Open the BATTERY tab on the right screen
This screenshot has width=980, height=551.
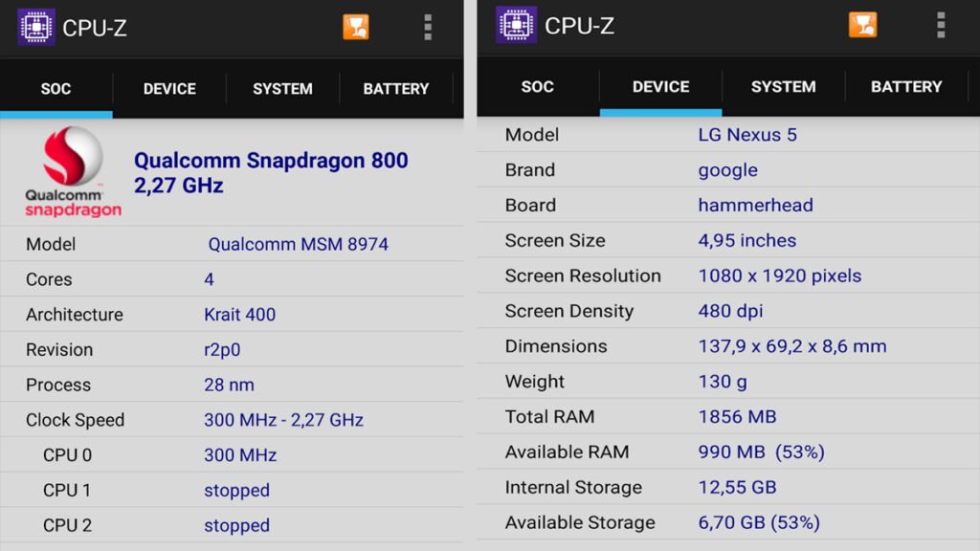(x=905, y=87)
